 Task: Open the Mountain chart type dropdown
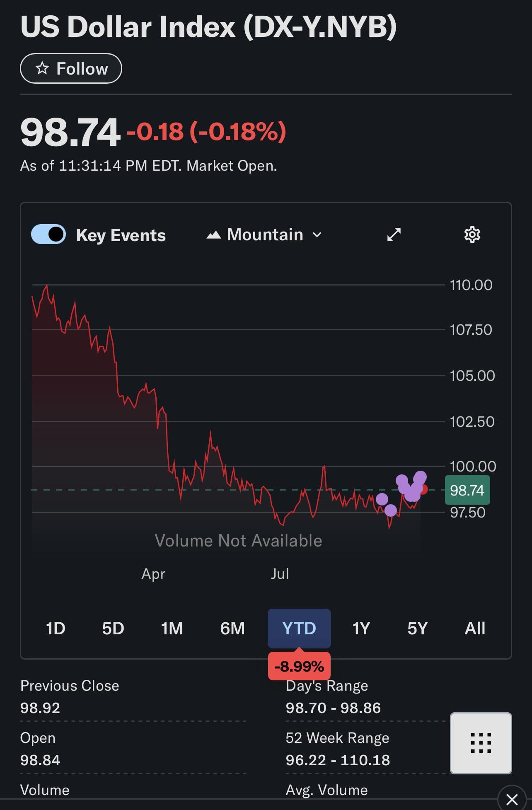tap(264, 235)
